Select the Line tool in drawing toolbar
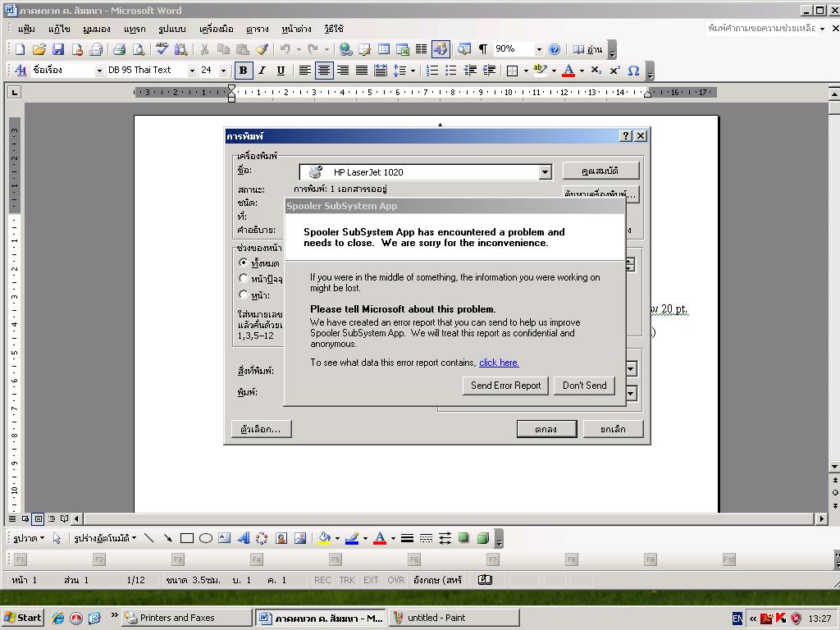 click(x=149, y=538)
